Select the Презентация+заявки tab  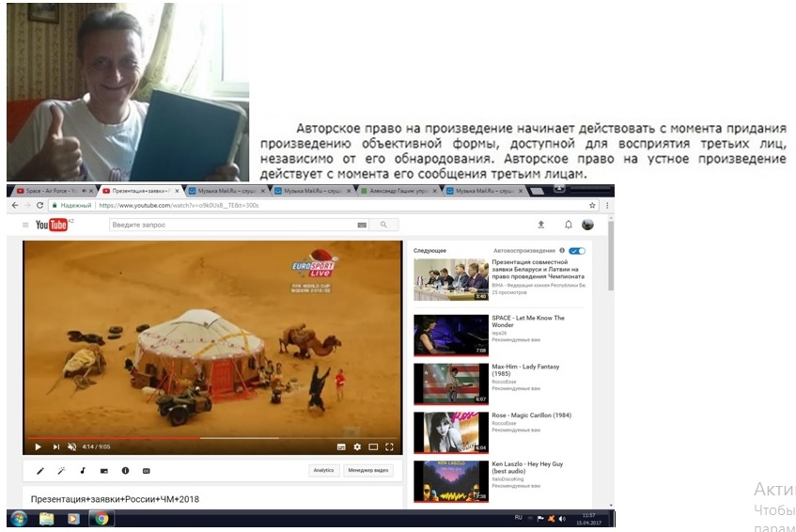tap(142, 191)
